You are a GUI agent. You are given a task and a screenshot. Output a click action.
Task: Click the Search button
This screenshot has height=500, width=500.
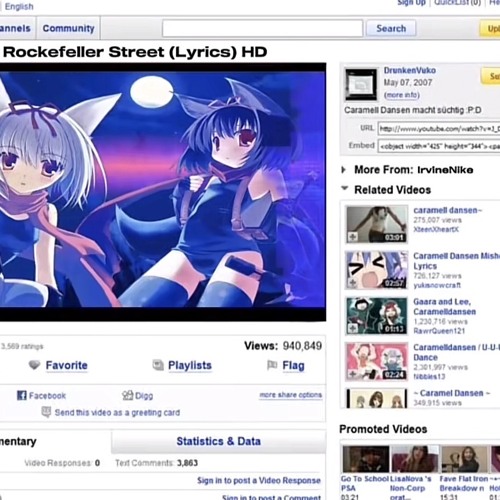391,28
